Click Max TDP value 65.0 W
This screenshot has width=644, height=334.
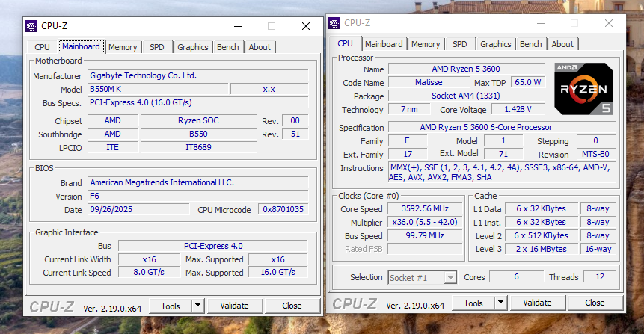528,82
